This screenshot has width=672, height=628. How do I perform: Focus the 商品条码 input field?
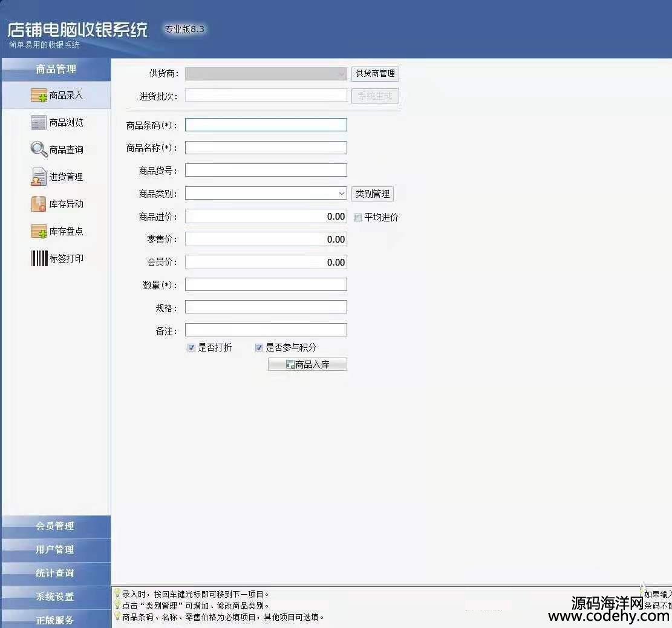266,125
